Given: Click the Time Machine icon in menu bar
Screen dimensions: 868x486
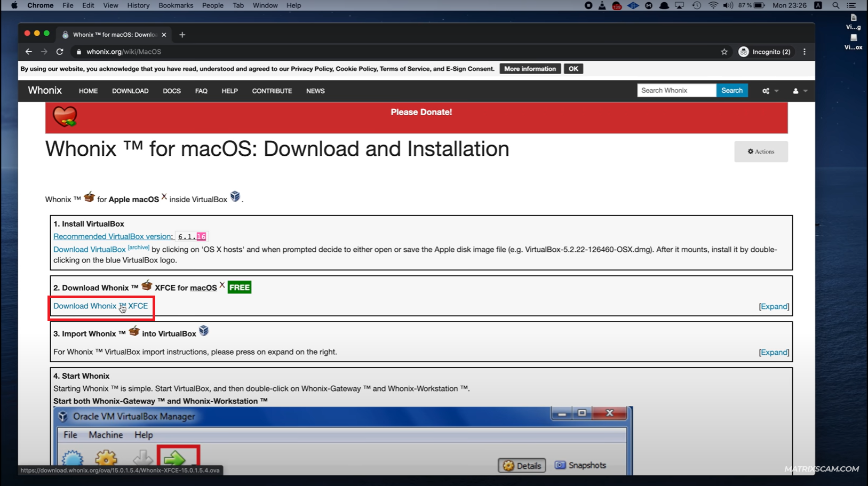Looking at the screenshot, I should click(x=696, y=5).
